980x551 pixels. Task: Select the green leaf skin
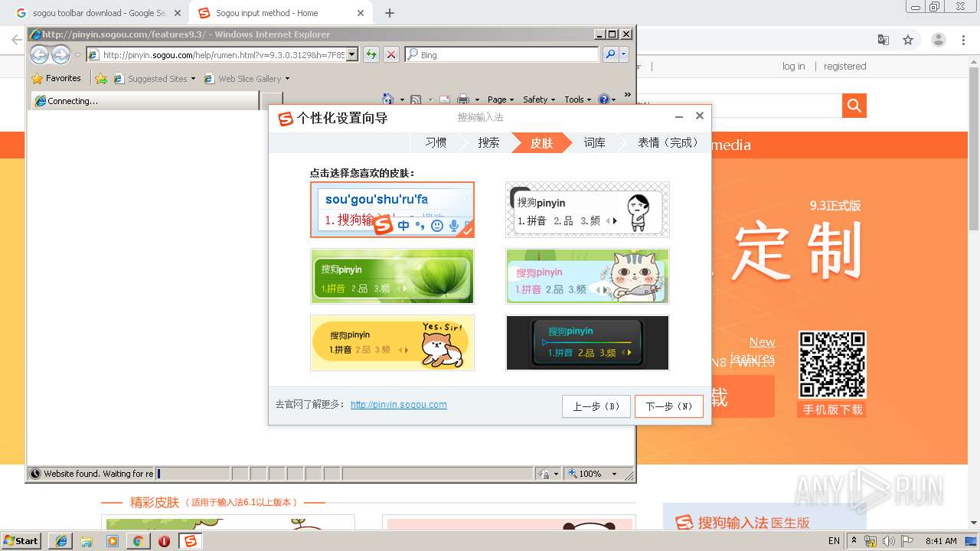[392, 276]
